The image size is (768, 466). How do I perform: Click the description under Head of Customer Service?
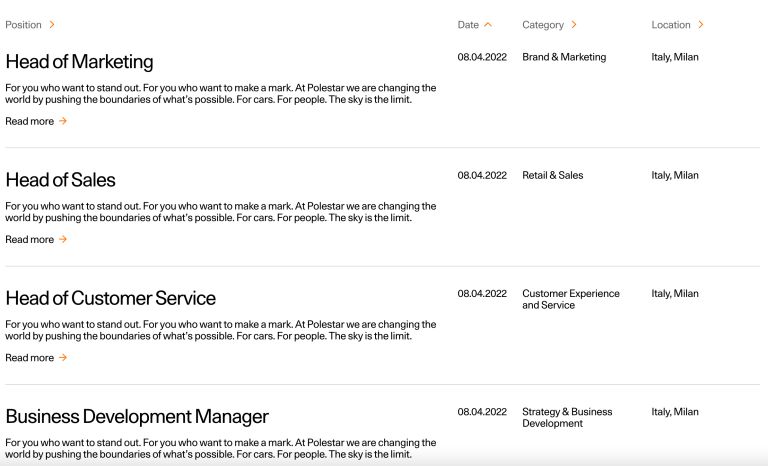tap(221, 330)
